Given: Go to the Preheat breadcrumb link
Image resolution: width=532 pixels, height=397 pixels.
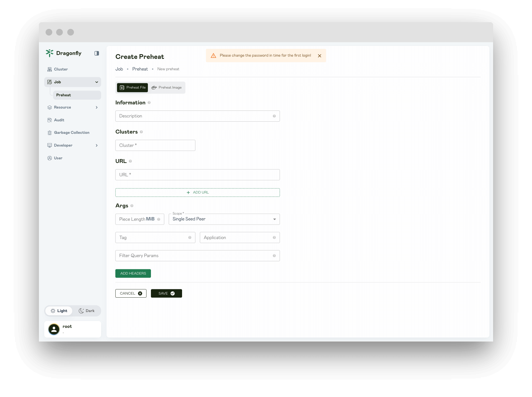Looking at the screenshot, I should [140, 69].
